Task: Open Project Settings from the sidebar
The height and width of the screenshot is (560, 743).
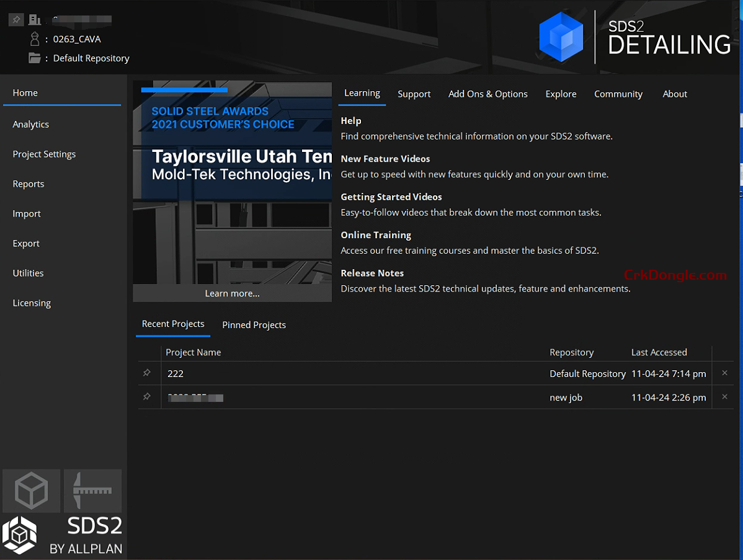Action: 43,154
